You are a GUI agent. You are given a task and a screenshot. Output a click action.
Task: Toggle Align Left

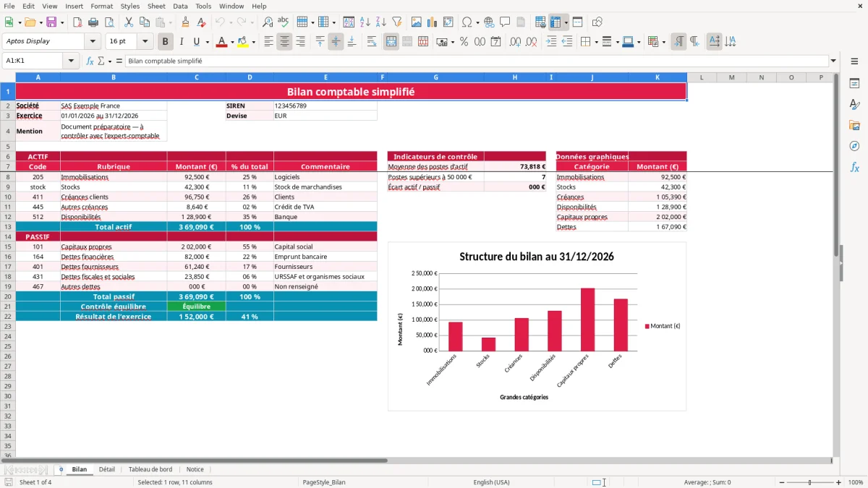coord(268,42)
